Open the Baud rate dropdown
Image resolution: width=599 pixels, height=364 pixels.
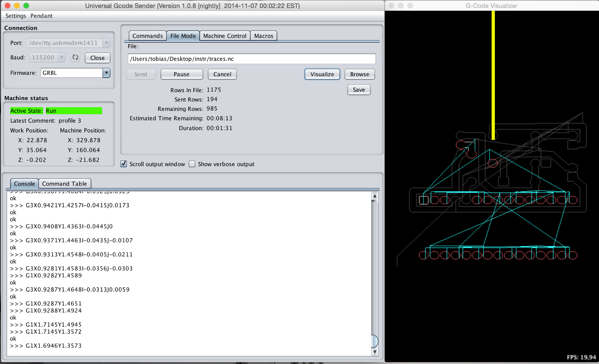tap(61, 57)
